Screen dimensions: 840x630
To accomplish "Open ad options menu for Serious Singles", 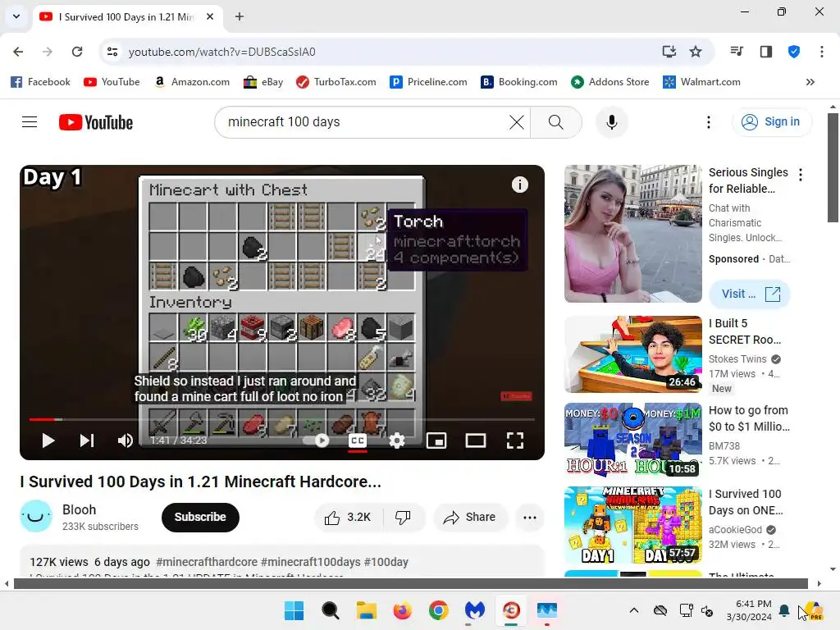I will [801, 175].
